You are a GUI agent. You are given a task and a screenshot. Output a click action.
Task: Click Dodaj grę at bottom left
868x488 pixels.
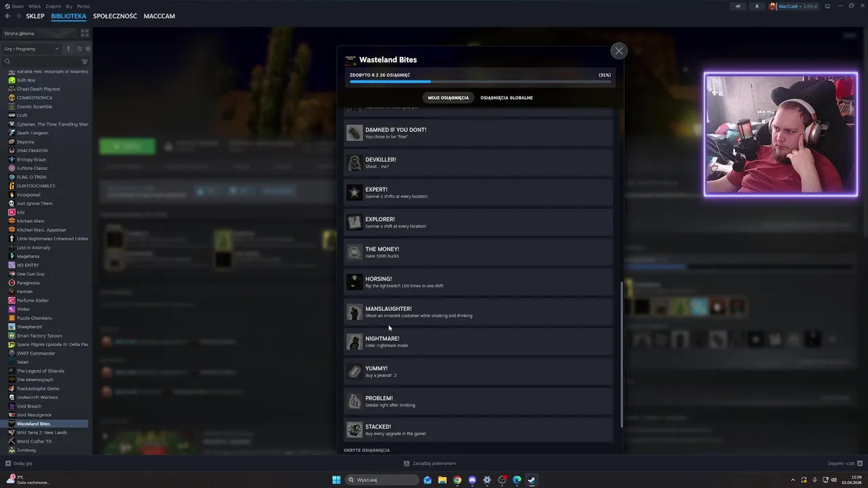coord(19,464)
